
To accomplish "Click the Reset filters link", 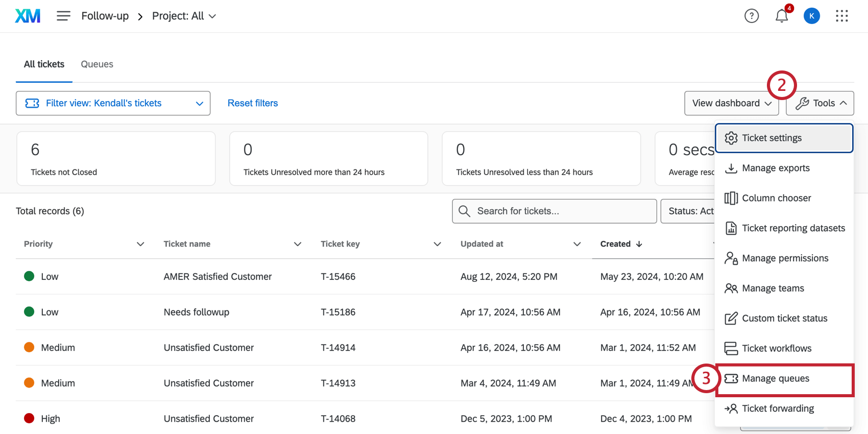I will 253,103.
